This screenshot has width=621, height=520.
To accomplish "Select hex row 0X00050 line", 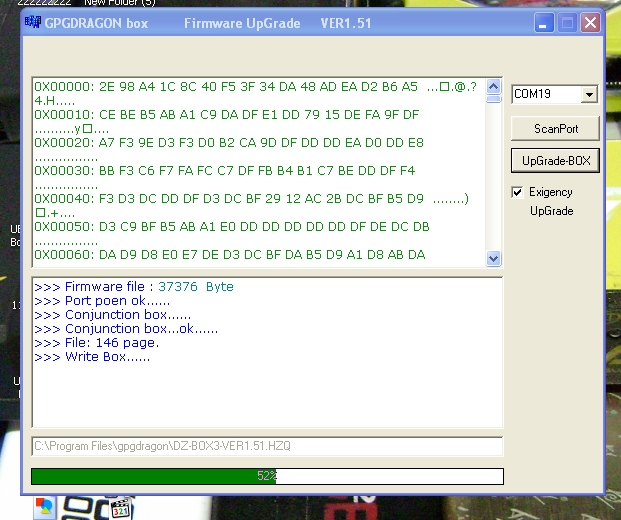I will tap(232, 227).
